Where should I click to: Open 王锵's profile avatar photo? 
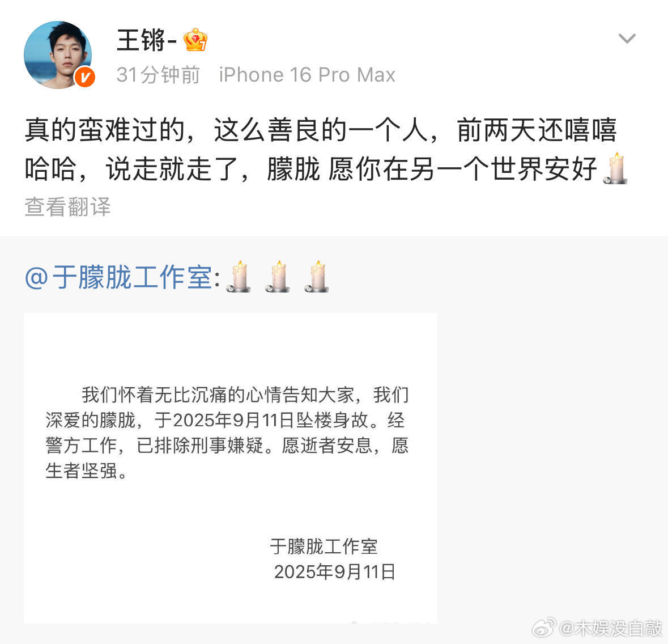tap(58, 55)
